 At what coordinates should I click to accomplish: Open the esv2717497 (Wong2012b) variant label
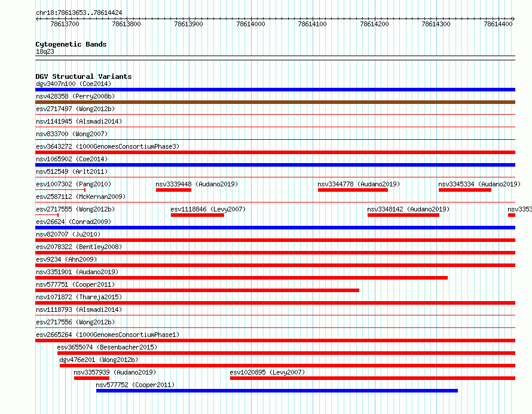(75, 109)
